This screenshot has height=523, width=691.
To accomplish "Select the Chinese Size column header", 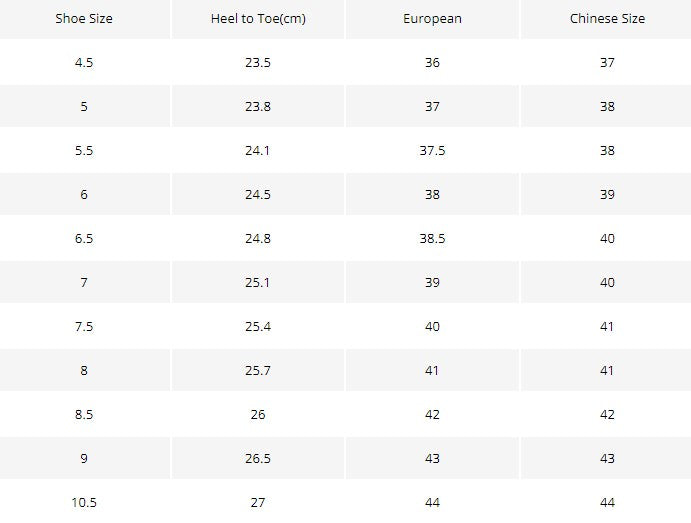I will pos(607,19).
